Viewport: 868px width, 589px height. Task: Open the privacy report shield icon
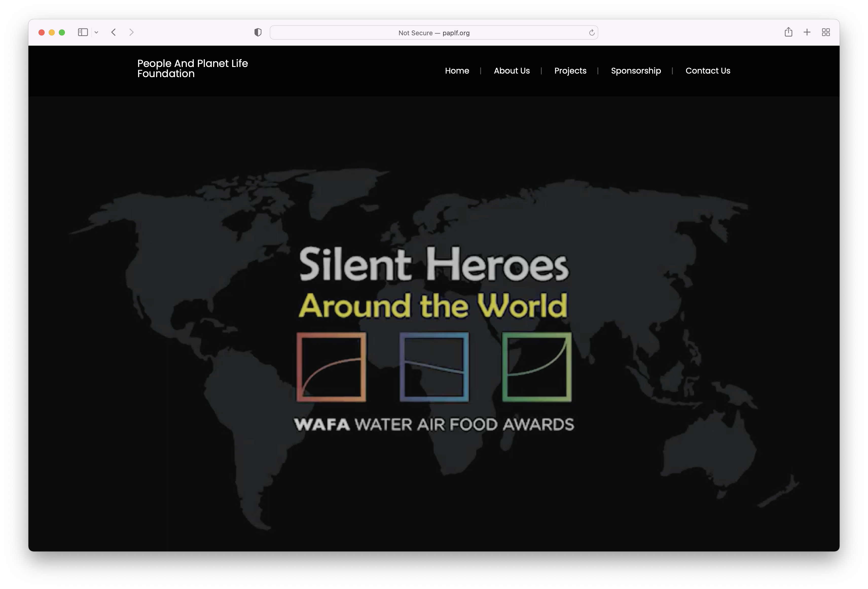258,32
